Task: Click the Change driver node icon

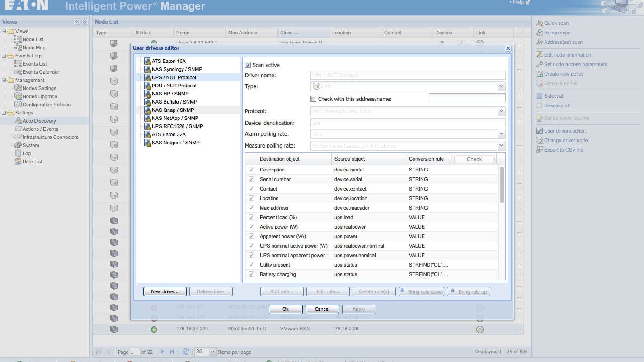Action: coord(540,140)
